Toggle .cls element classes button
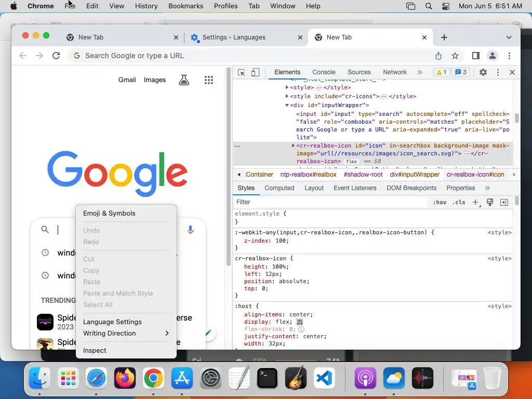 pos(459,202)
